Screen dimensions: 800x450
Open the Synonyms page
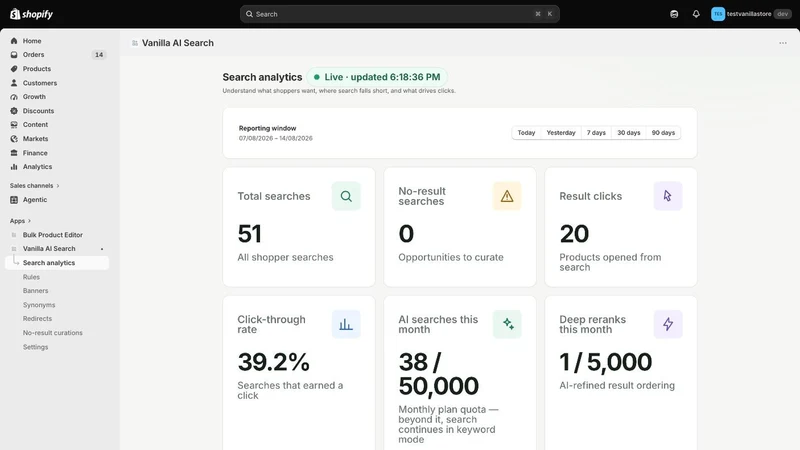point(39,305)
